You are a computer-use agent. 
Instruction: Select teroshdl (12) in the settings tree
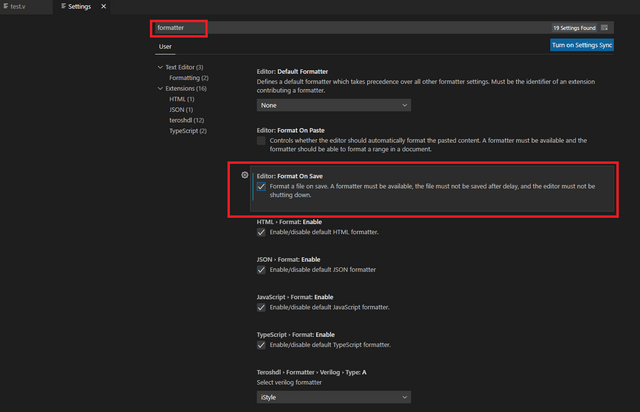[187, 120]
